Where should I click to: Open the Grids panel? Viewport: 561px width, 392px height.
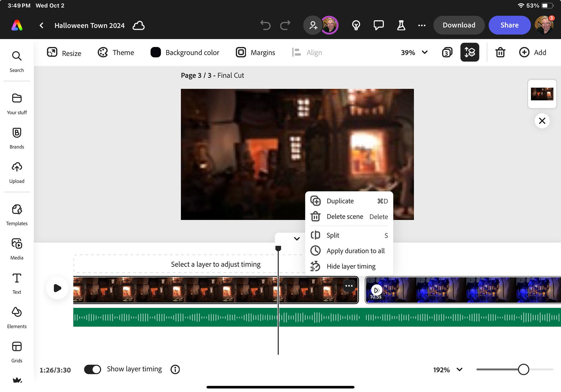coord(17,352)
